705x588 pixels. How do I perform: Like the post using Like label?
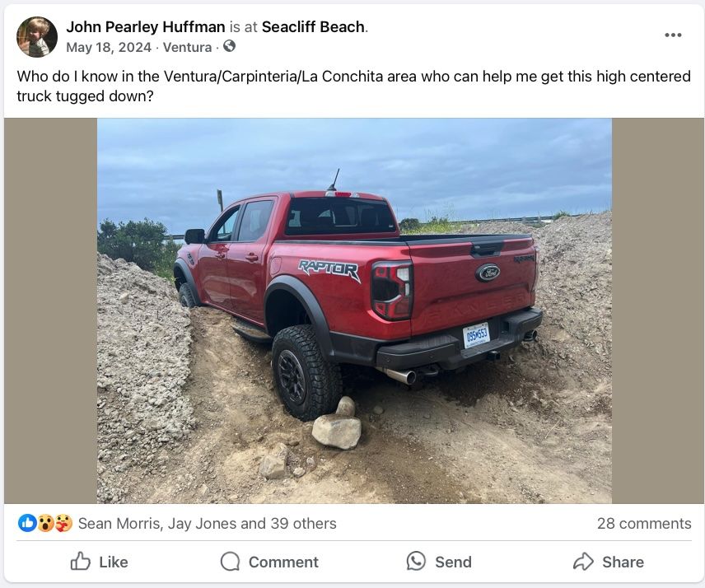114,562
